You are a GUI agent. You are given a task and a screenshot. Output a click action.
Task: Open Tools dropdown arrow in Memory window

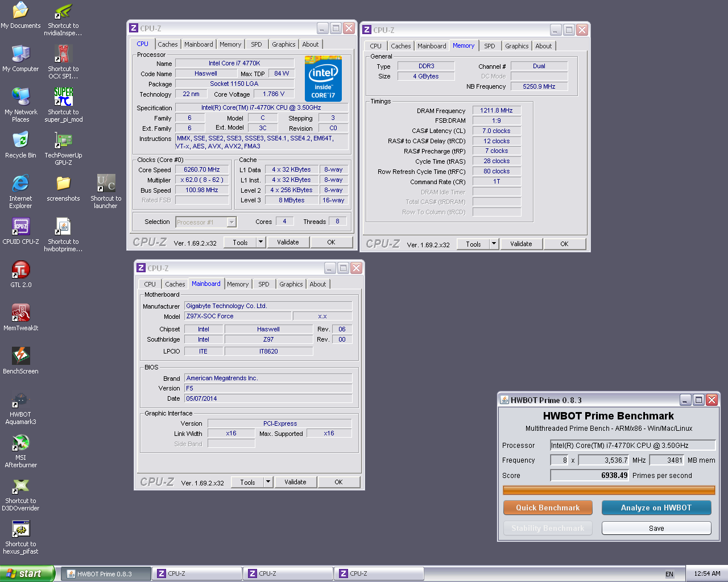pyautogui.click(x=494, y=244)
